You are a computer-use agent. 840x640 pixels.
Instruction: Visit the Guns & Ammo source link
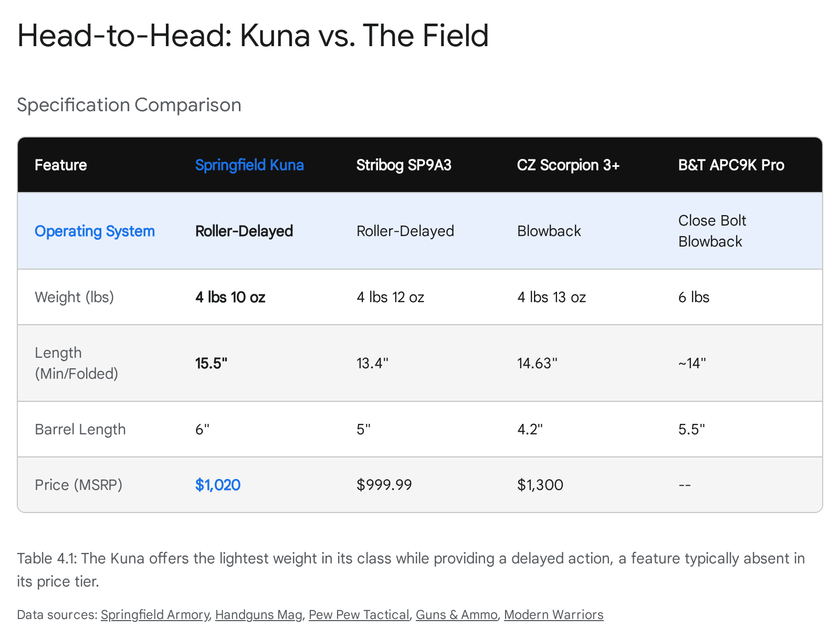[x=456, y=614]
